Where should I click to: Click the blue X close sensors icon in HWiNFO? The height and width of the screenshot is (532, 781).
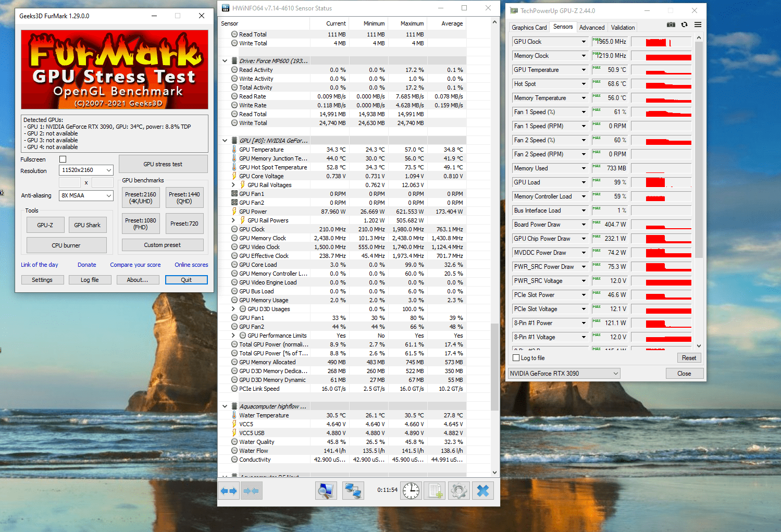pyautogui.click(x=483, y=491)
